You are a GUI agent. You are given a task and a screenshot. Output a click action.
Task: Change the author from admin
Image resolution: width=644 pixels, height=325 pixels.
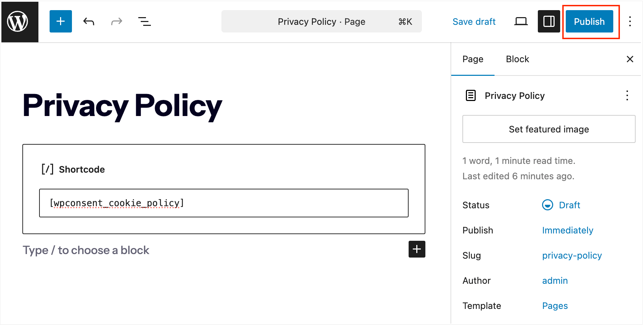coord(555,281)
